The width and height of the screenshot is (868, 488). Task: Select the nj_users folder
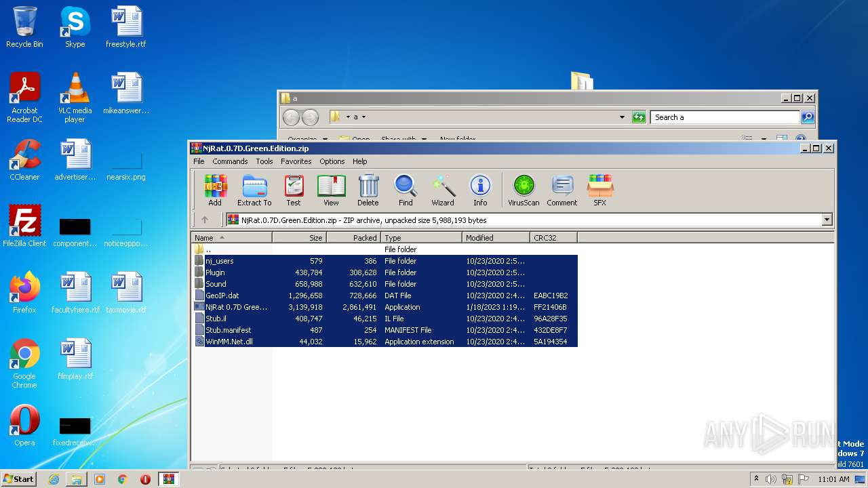tap(384, 261)
